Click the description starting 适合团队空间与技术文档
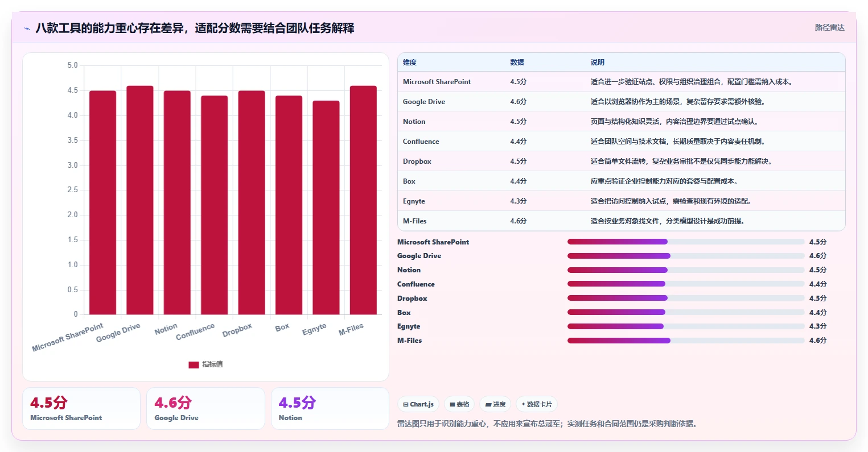 [678, 142]
